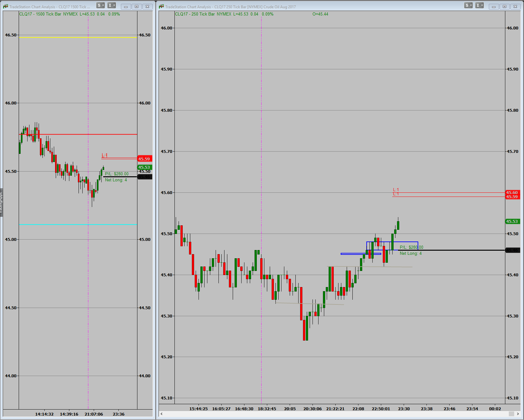
Task: Open the S symbol-link dropdown in the 250 Tick window
Action: (468, 5)
